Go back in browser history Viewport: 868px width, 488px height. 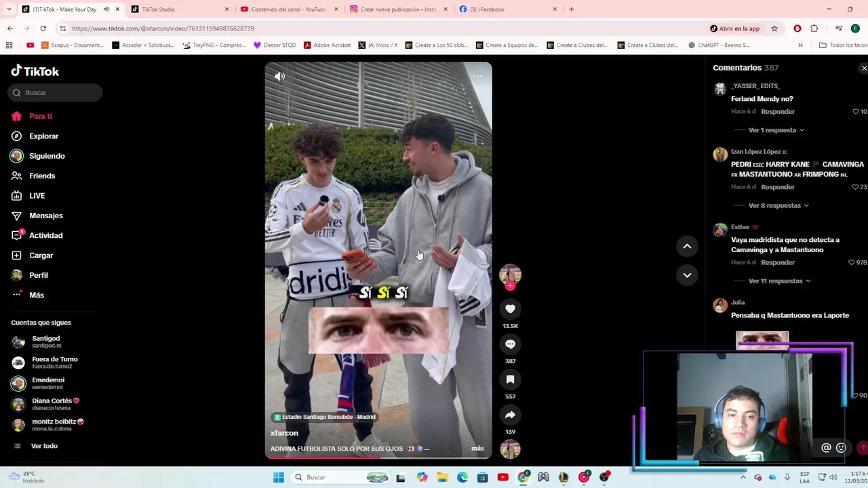(x=10, y=28)
